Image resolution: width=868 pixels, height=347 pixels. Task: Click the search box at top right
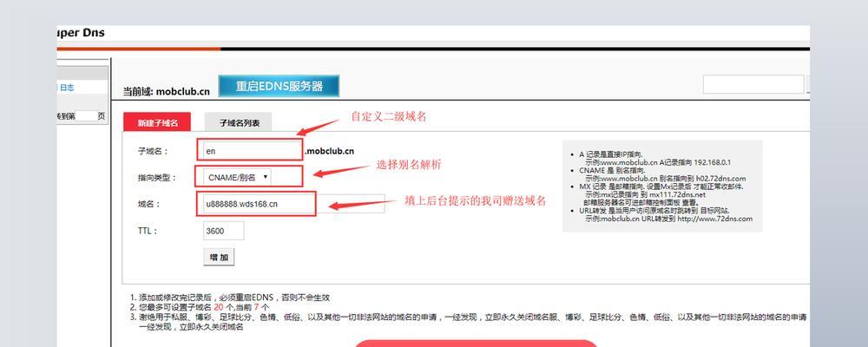(x=753, y=85)
